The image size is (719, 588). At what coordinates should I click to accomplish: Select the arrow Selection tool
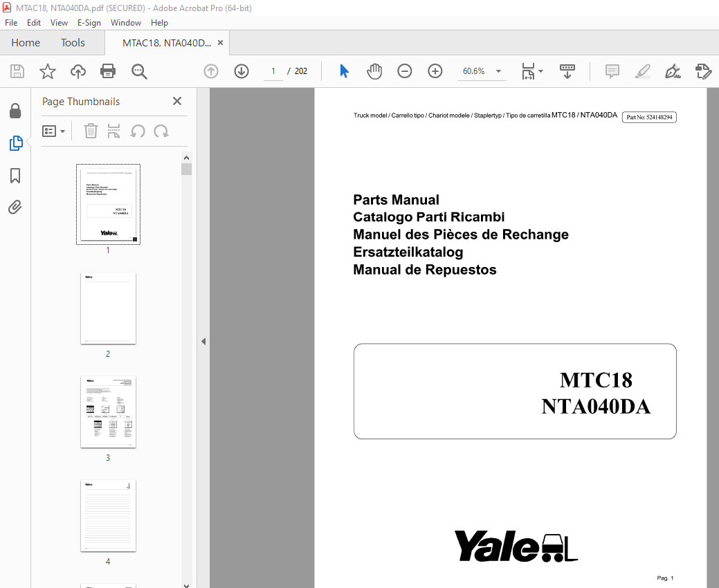(x=345, y=71)
